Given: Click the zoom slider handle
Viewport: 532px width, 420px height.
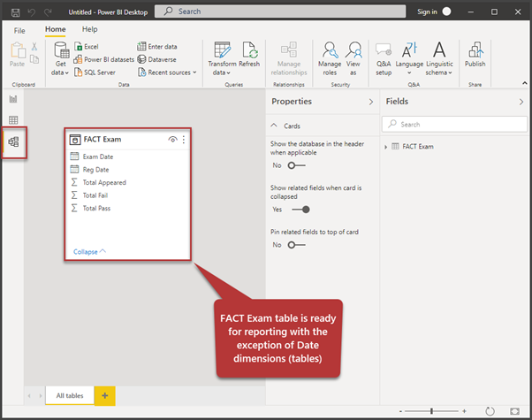Looking at the screenshot, I should 431,411.
